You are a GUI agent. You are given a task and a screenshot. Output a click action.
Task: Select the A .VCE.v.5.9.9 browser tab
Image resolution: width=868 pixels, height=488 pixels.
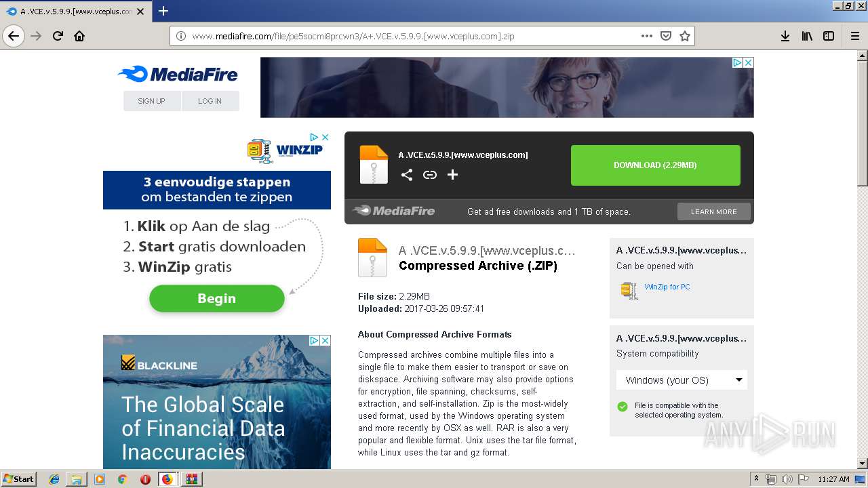(76, 12)
